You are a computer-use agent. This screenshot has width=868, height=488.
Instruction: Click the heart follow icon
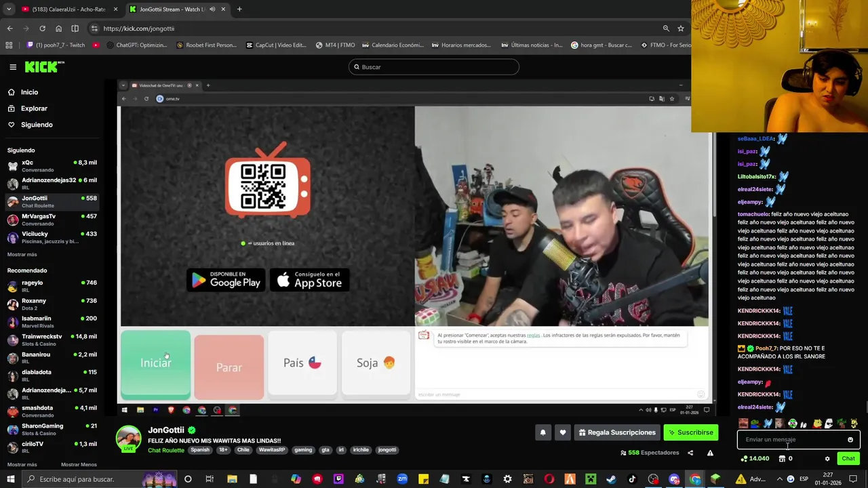562,432
